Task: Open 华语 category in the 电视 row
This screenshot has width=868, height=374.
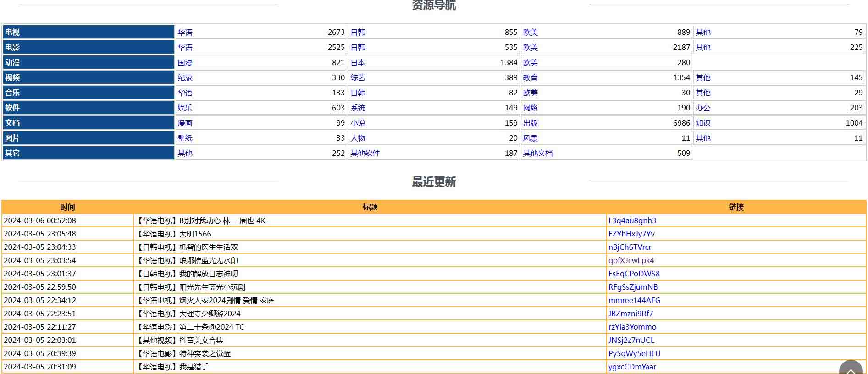Action: [185, 32]
